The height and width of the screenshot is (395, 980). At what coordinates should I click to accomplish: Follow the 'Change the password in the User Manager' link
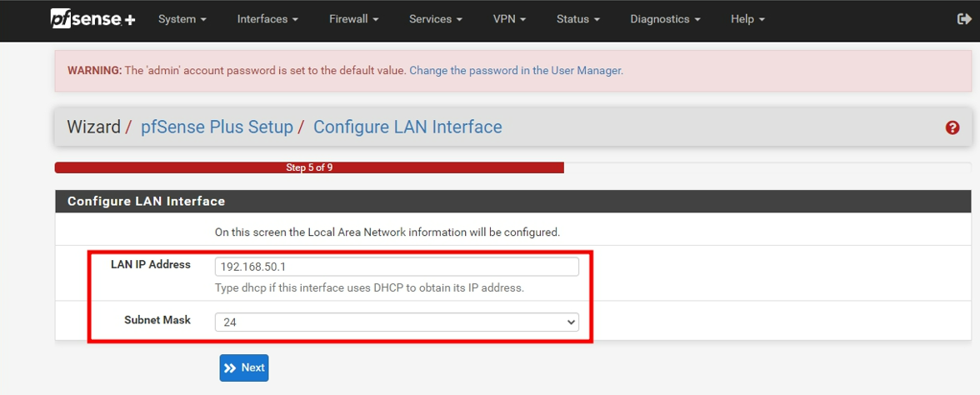pos(517,71)
